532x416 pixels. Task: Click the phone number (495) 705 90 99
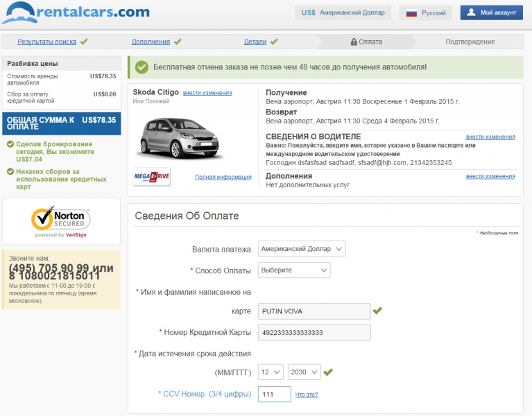[49, 268]
